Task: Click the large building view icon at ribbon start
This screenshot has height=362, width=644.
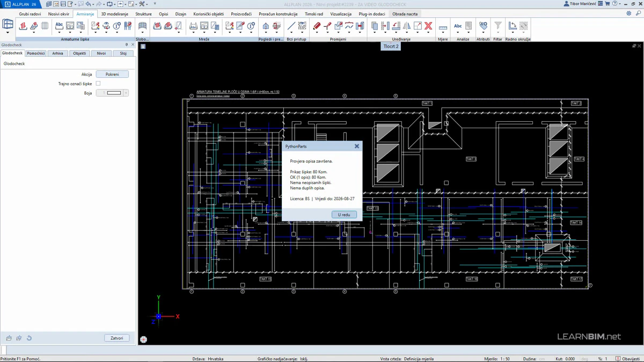Action: coord(8,24)
